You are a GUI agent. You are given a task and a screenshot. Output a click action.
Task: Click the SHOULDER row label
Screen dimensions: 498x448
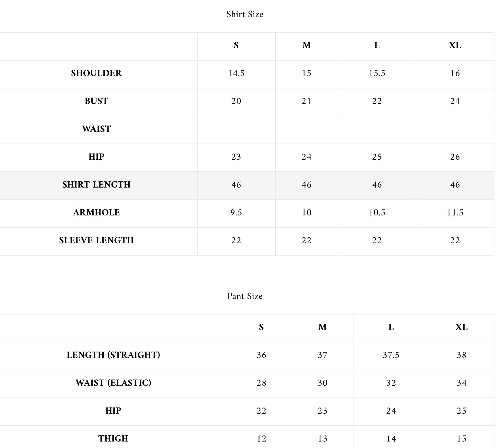[97, 73]
